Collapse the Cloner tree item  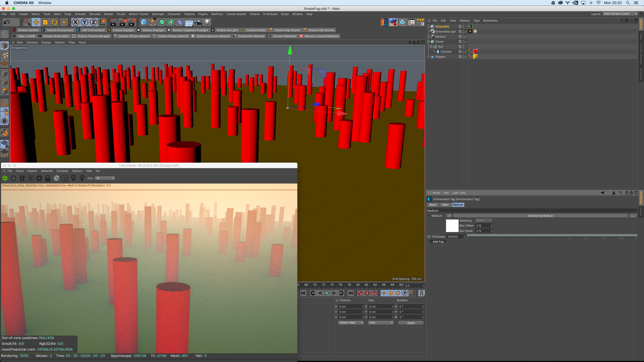[428, 41]
